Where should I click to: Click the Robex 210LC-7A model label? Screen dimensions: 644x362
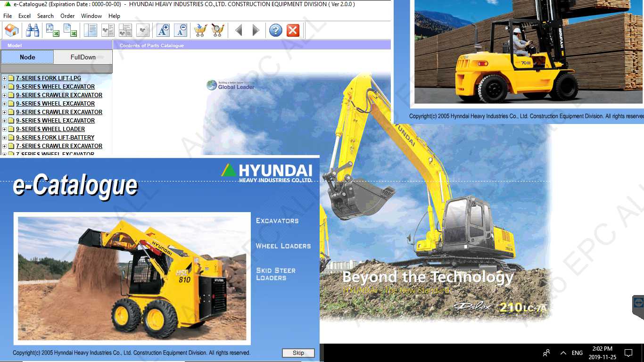click(x=501, y=307)
